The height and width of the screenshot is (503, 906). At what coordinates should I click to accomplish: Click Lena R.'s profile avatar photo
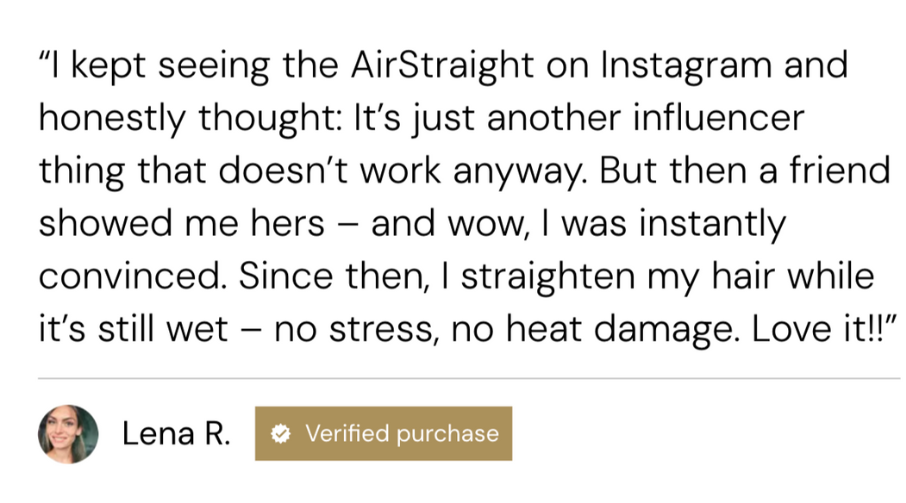[68, 434]
